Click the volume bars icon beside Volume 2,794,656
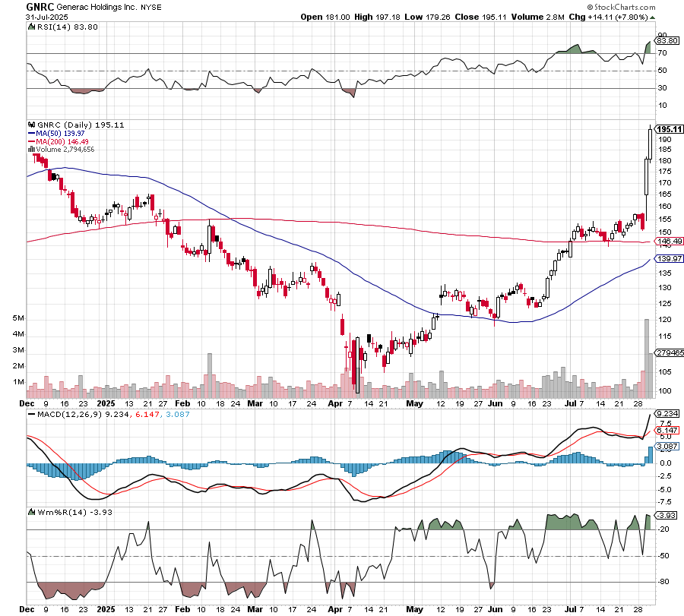Image resolution: width=684 pixels, height=616 pixels. click(x=31, y=149)
